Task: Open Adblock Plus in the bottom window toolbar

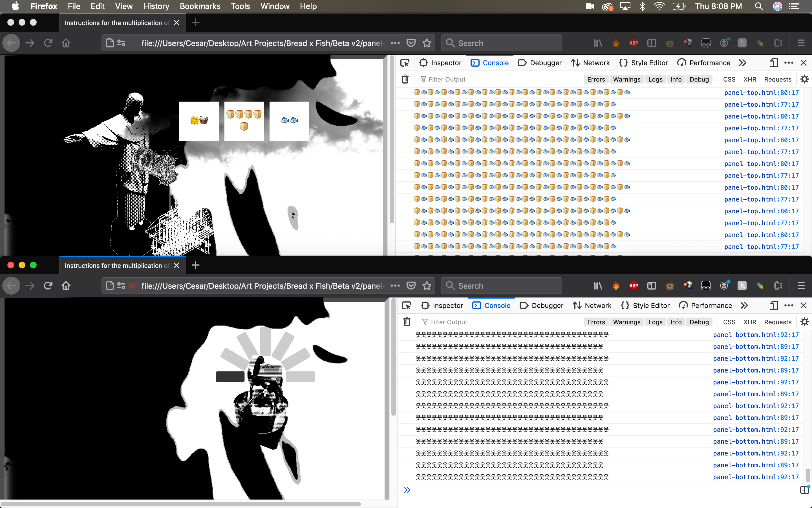Action: pos(634,286)
